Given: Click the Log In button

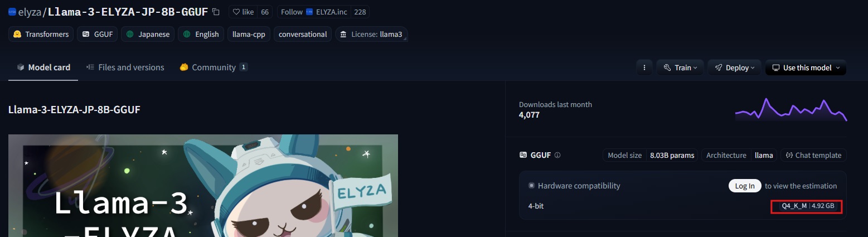Looking at the screenshot, I should point(745,186).
